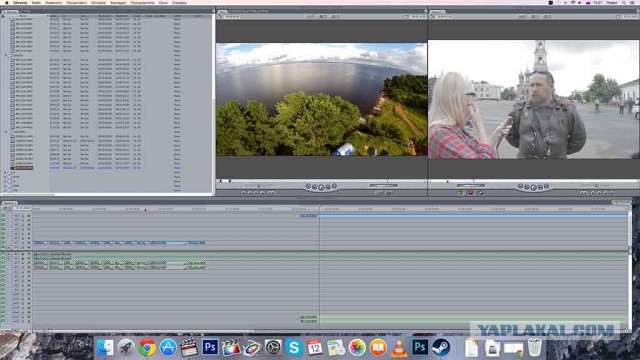Click the Viewer shuttle control
The image size is (640, 360).
click(x=259, y=186)
